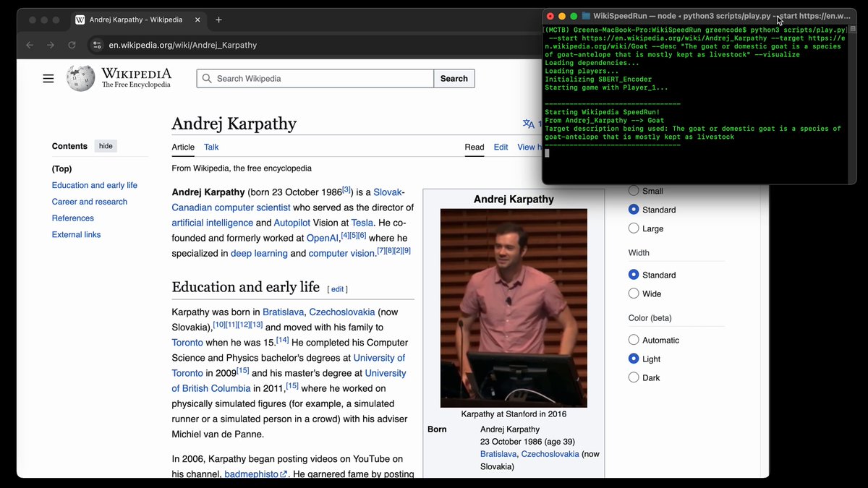
Task: Open Karpathy's infobox photo
Action: [x=514, y=308]
